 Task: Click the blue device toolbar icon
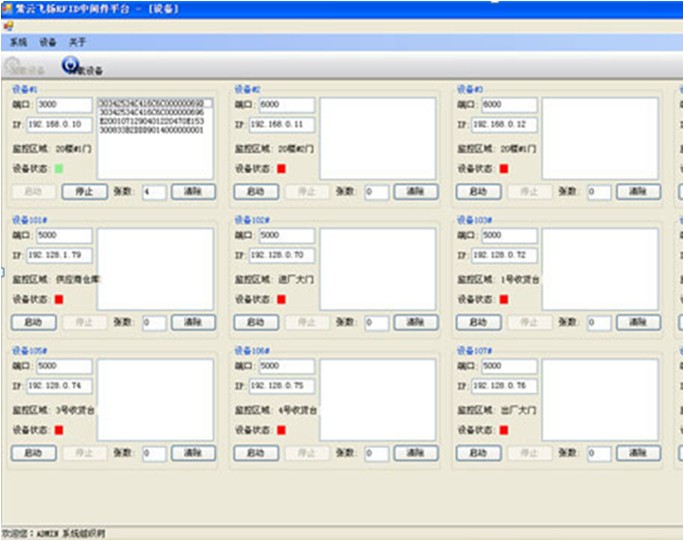pos(70,66)
